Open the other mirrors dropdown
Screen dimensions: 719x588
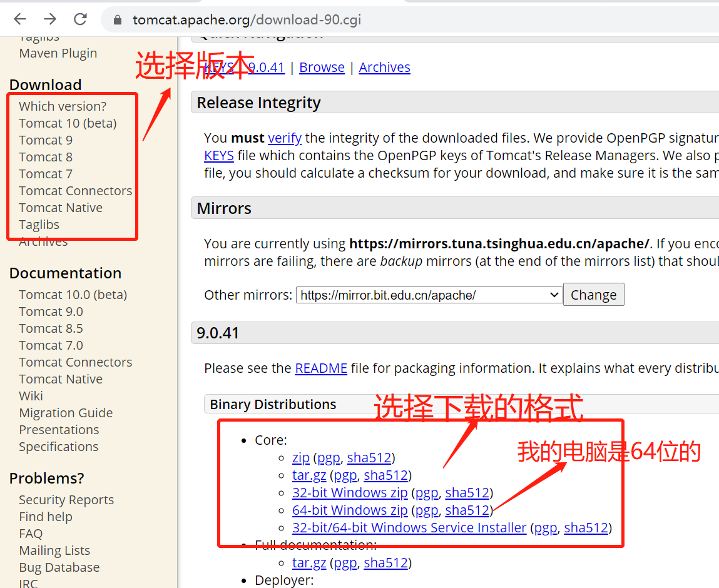pos(429,295)
